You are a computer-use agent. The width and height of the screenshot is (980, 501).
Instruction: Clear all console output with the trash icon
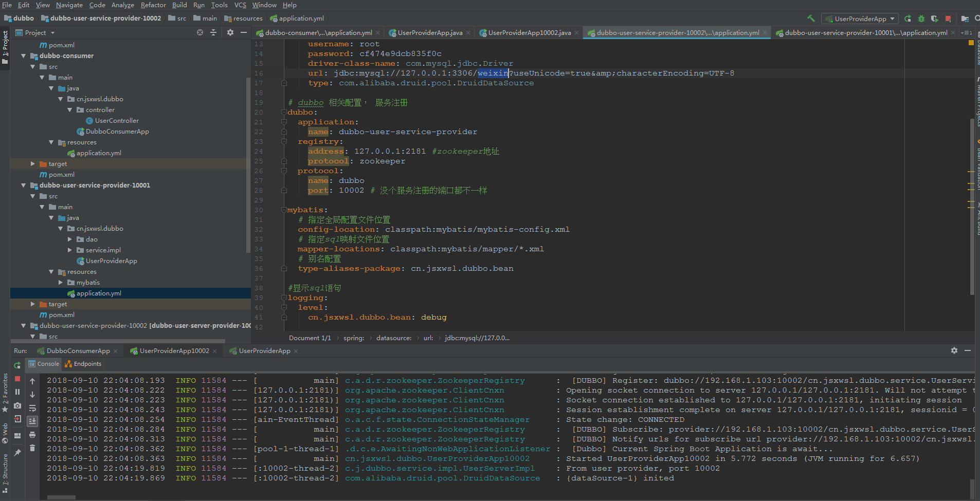coord(32,448)
